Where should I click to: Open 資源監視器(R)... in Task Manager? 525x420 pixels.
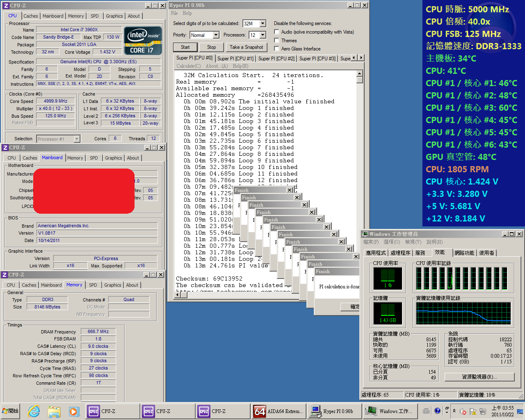479,377
